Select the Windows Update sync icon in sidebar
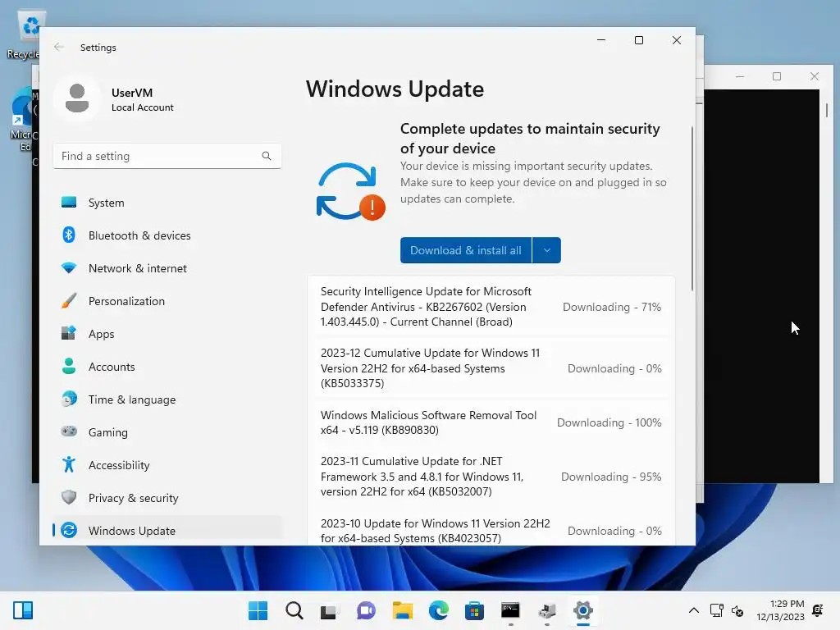Image resolution: width=840 pixels, height=630 pixels. click(69, 531)
